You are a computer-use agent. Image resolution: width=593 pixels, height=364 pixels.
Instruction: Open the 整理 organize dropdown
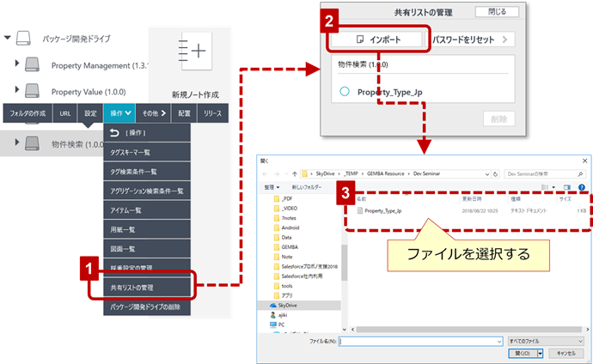point(272,187)
